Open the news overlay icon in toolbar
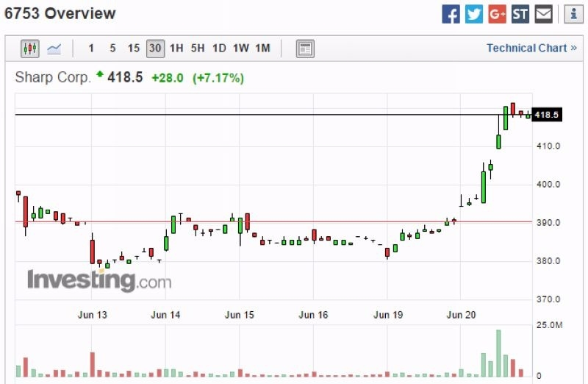This screenshot has width=588, height=384. point(305,49)
